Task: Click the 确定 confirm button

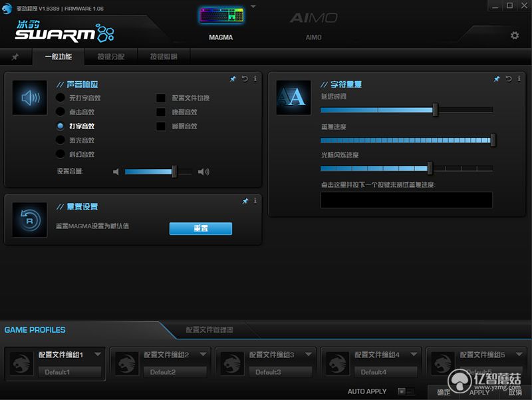Action: (444, 392)
